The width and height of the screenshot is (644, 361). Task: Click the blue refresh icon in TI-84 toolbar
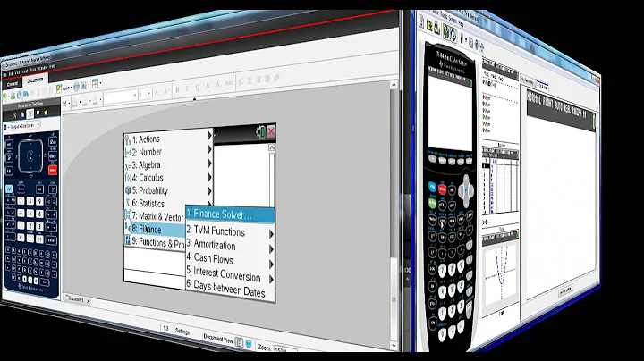[x=453, y=35]
